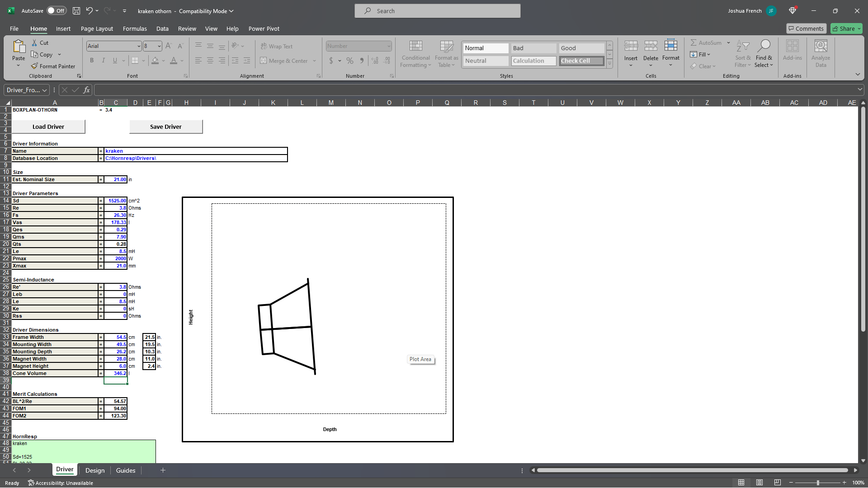Screen dimensions: 868x488
Task: Add a new sheet with plus button
Action: tap(163, 470)
